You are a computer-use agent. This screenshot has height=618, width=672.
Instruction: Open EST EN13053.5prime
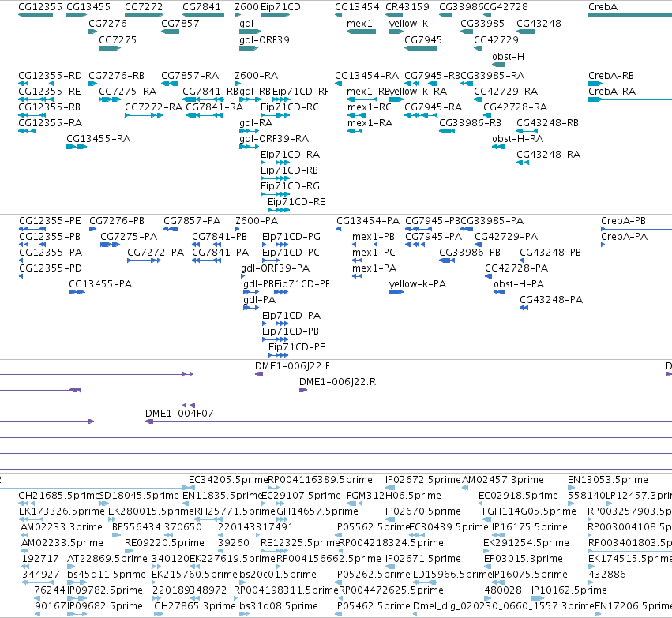tap(608, 480)
